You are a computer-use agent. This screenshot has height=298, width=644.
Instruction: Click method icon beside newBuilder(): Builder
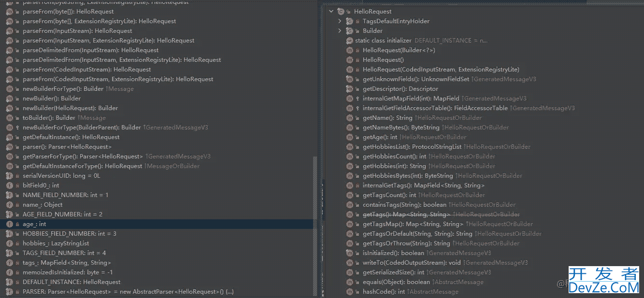point(10,98)
